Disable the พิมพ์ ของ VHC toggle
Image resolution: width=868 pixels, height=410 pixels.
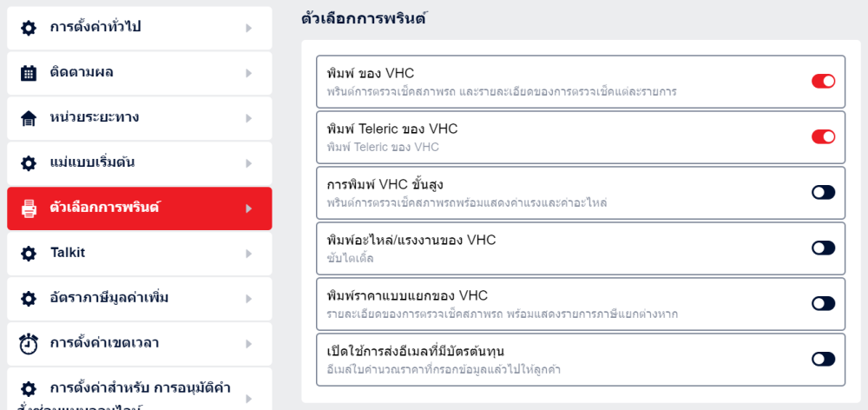(x=823, y=81)
